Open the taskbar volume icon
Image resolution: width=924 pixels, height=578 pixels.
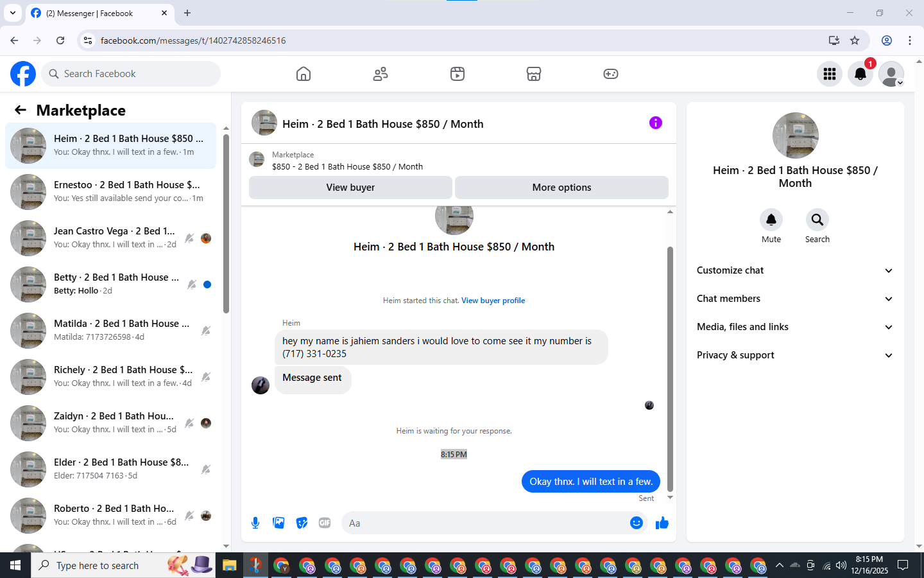pos(841,565)
